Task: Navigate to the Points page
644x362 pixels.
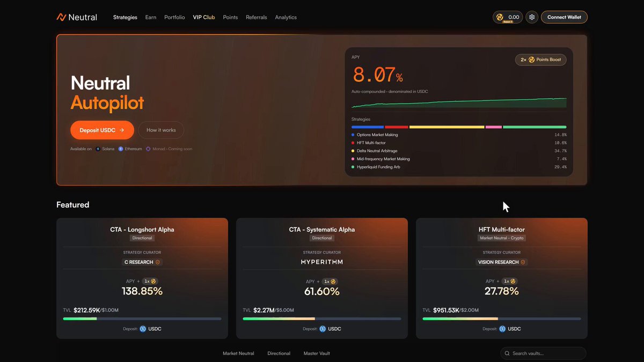Action: tap(230, 17)
